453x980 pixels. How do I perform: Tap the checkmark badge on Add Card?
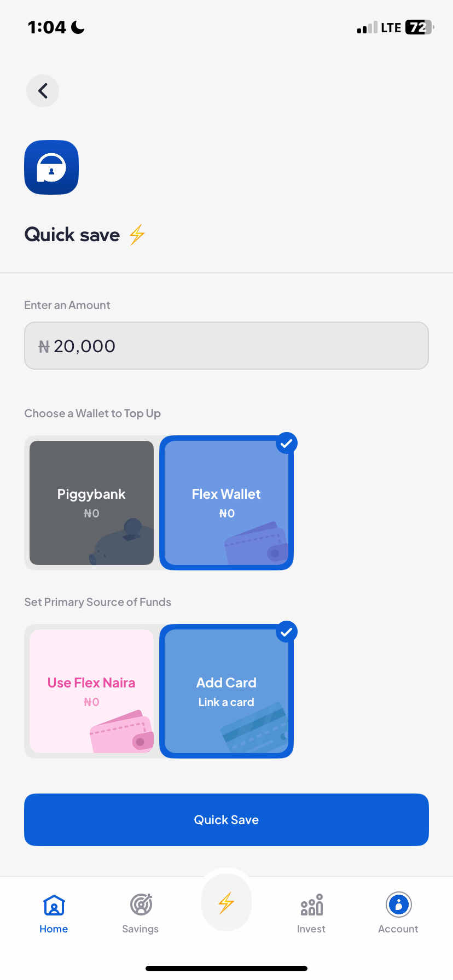tap(286, 632)
